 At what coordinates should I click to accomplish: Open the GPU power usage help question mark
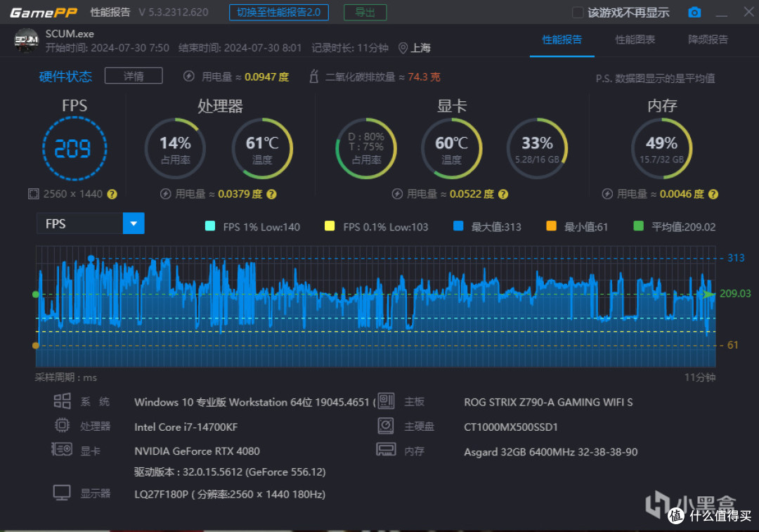click(x=503, y=194)
